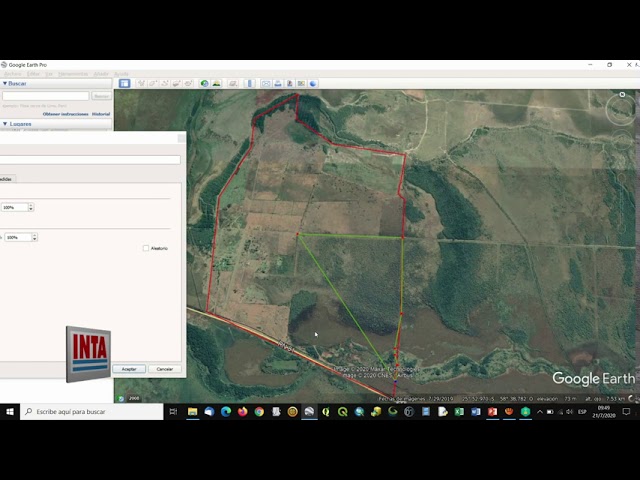Click the Add Image Overlay toolbar icon
The height and width of the screenshot is (480, 640).
point(177,84)
